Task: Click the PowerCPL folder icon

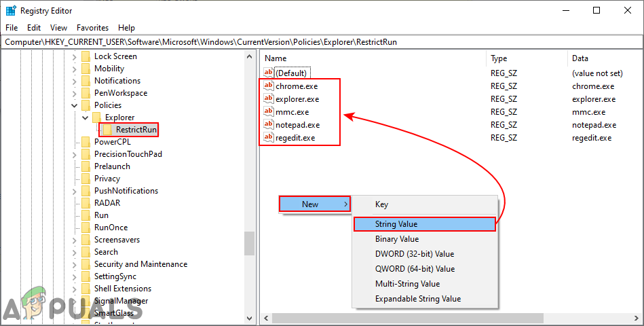Action: coord(86,142)
